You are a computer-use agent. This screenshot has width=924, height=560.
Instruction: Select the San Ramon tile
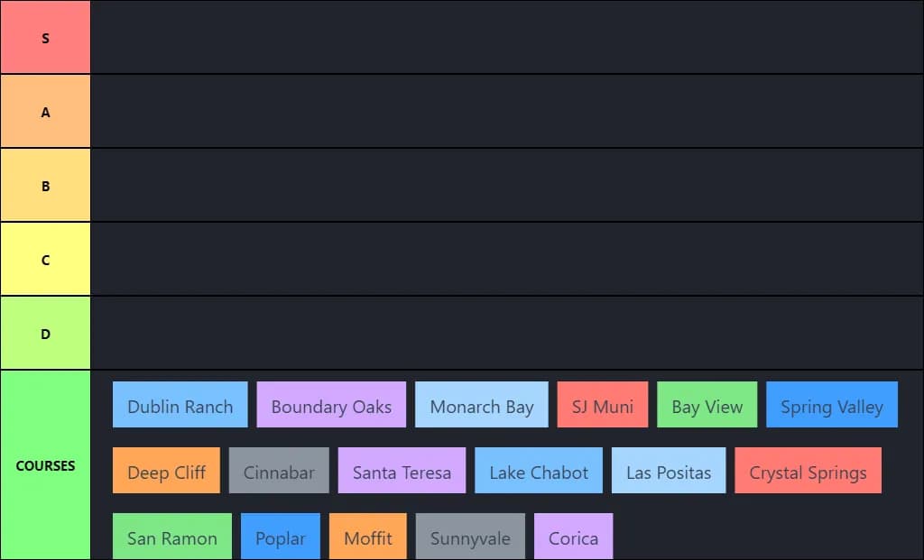point(172,537)
